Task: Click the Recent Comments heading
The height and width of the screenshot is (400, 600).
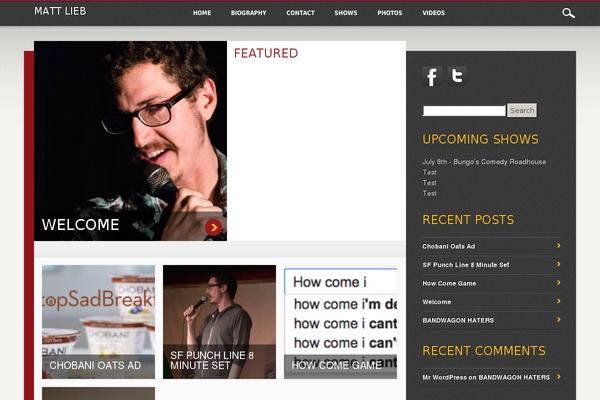Action: pos(484,350)
